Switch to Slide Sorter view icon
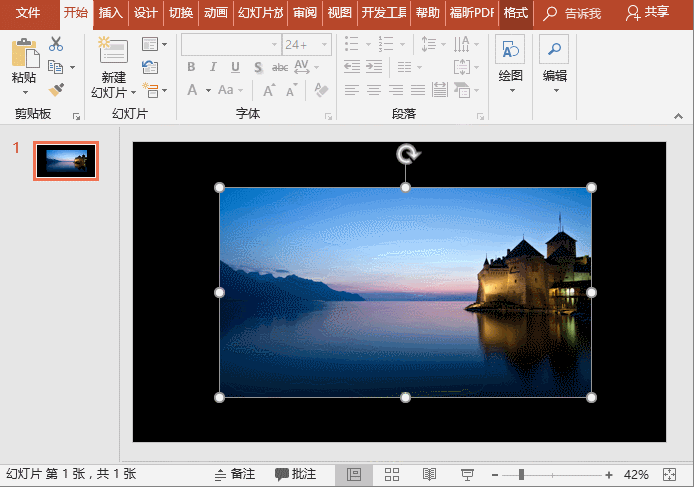 click(392, 474)
